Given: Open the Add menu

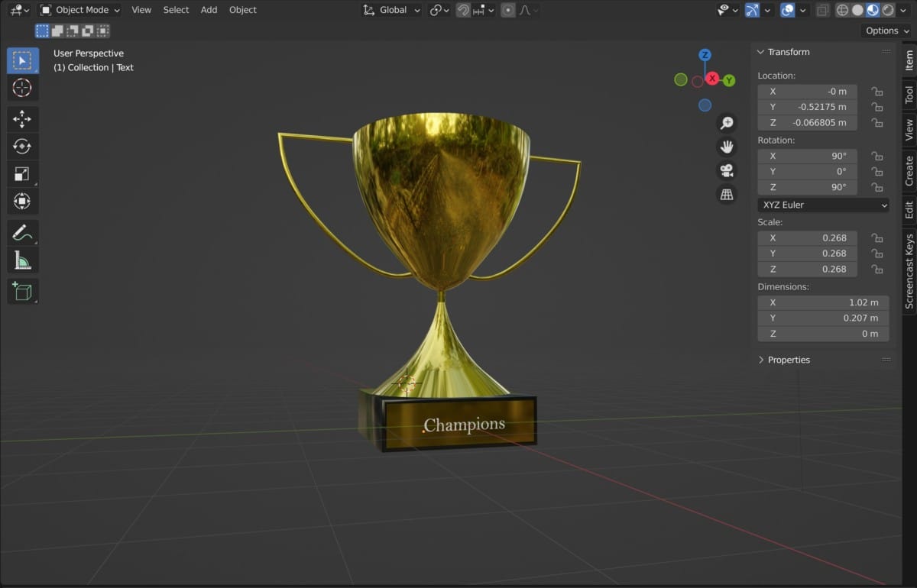Looking at the screenshot, I should click(209, 10).
